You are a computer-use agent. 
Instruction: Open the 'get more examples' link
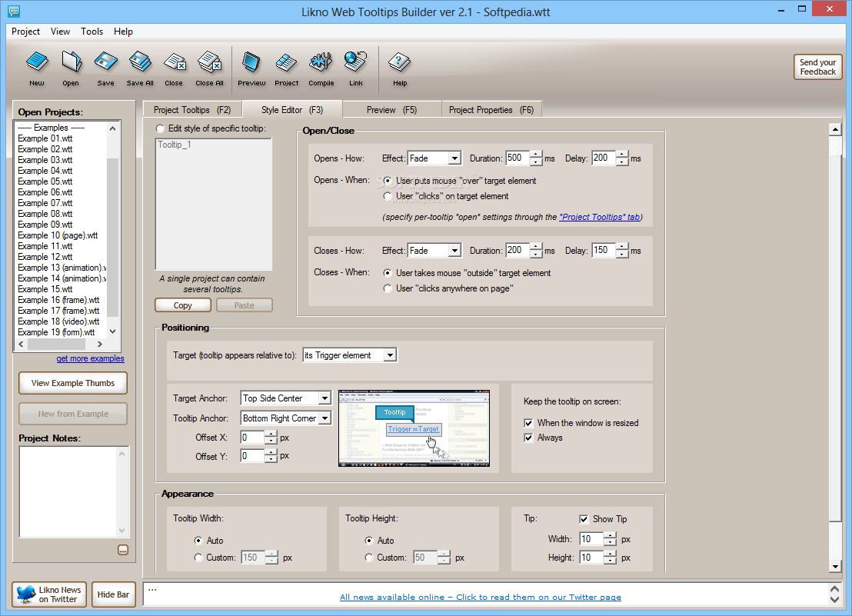point(90,358)
